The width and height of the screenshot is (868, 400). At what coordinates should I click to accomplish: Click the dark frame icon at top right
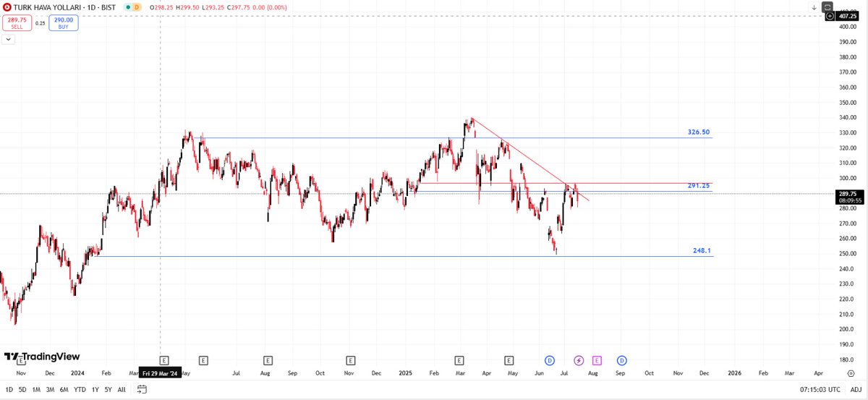[x=828, y=6]
